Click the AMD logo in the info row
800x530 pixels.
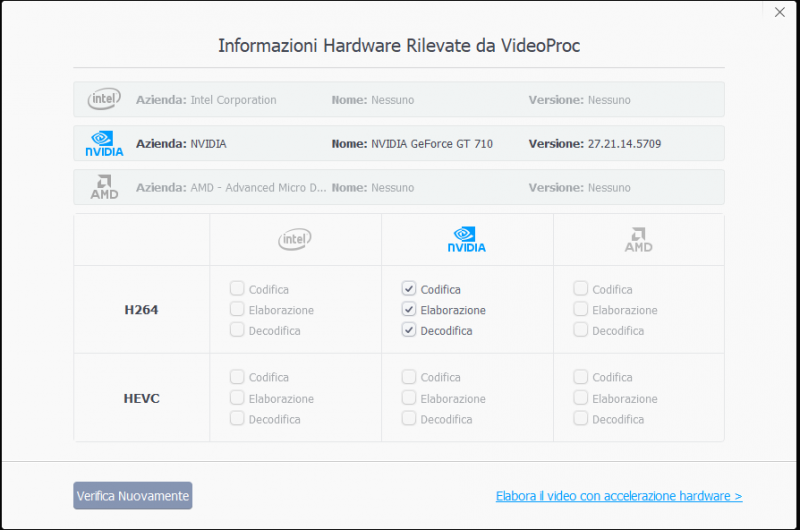click(104, 187)
